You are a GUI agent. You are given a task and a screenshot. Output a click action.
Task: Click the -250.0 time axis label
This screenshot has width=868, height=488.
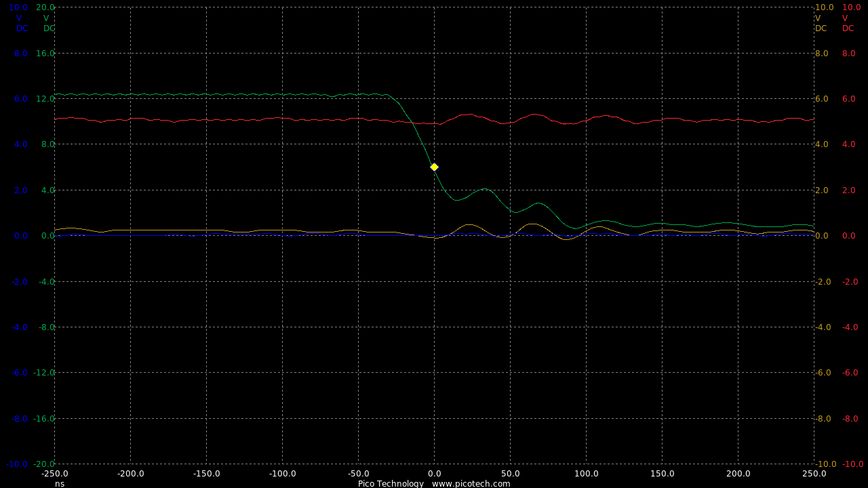[54, 474]
